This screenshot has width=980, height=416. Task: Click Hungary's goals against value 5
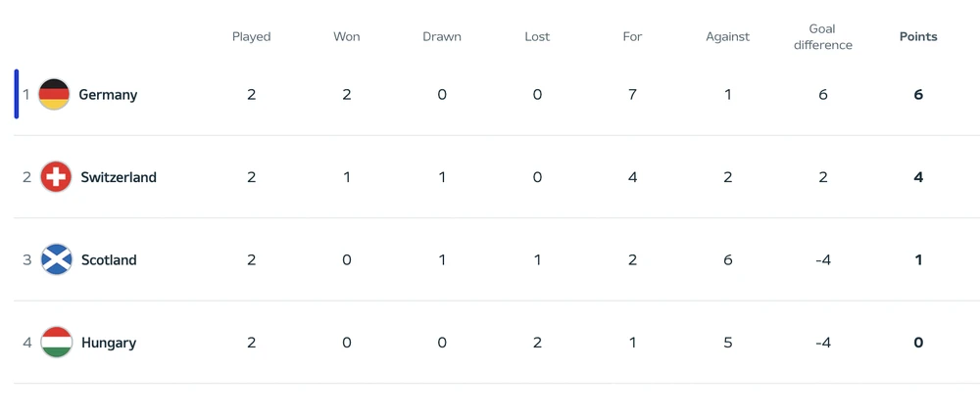[727, 343]
